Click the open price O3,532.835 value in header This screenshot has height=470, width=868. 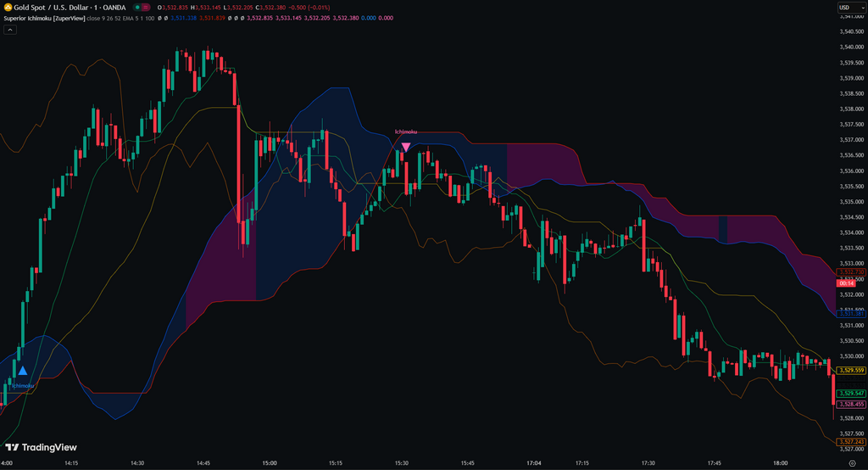pyautogui.click(x=173, y=8)
